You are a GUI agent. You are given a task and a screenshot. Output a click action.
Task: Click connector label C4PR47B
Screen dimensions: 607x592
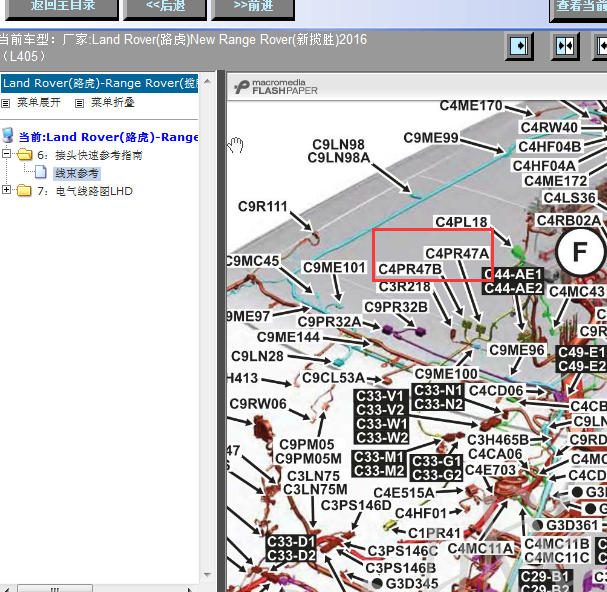coord(410,269)
